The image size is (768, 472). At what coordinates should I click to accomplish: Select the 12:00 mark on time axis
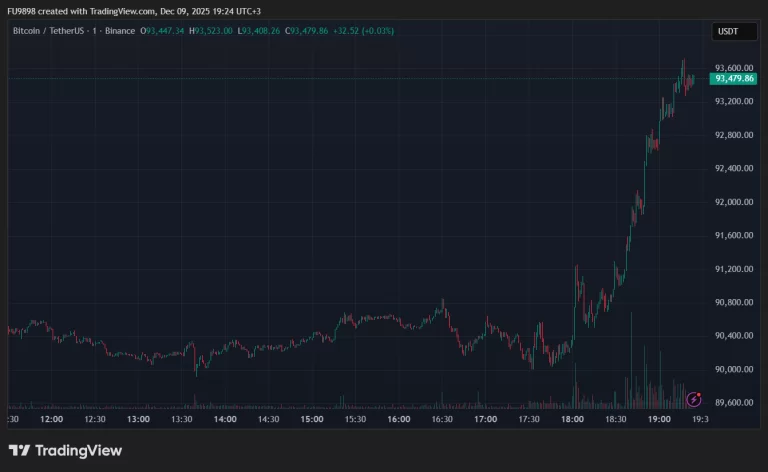click(x=51, y=420)
